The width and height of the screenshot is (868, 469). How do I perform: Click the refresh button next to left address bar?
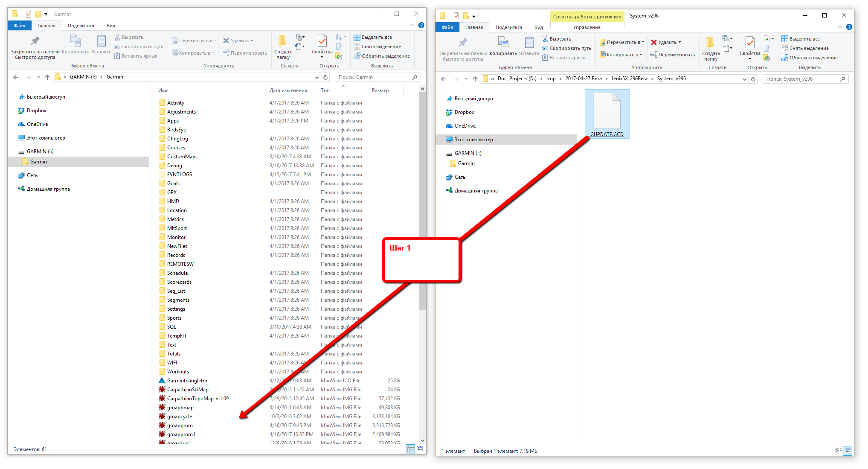click(325, 77)
